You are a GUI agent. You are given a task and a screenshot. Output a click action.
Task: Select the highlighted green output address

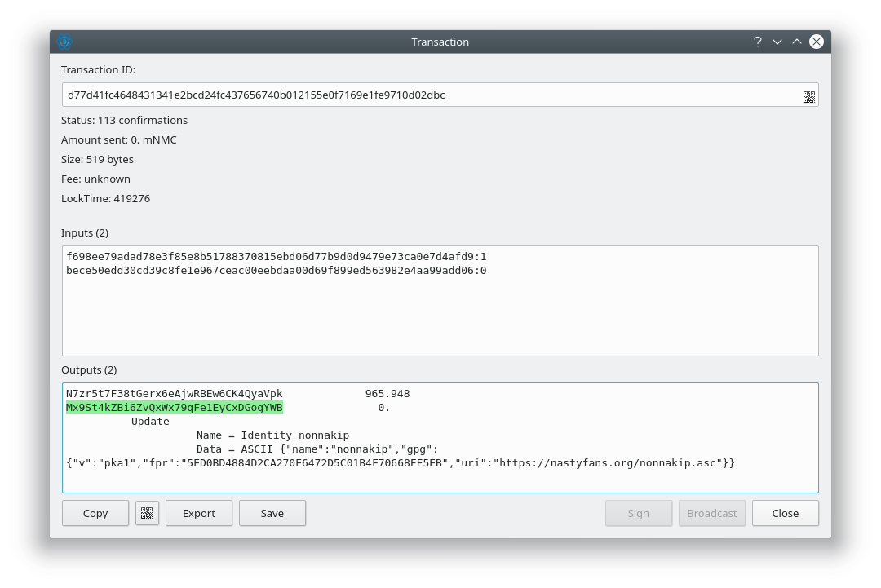click(174, 407)
